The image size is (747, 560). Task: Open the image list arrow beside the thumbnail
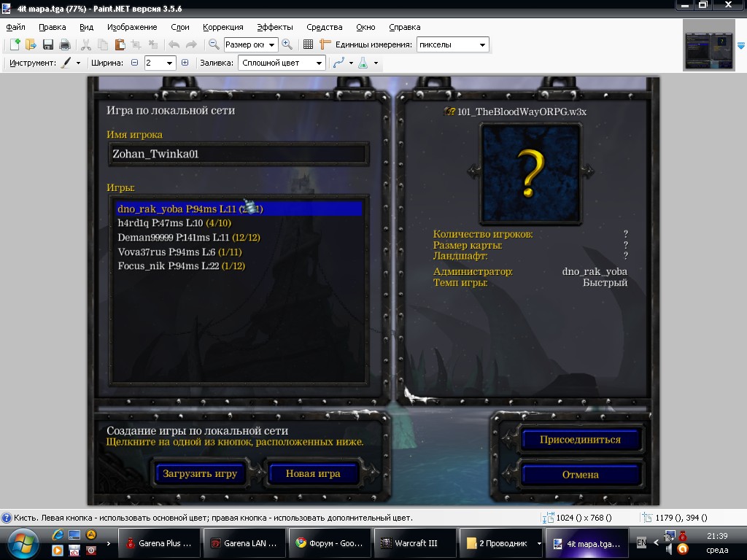741,46
